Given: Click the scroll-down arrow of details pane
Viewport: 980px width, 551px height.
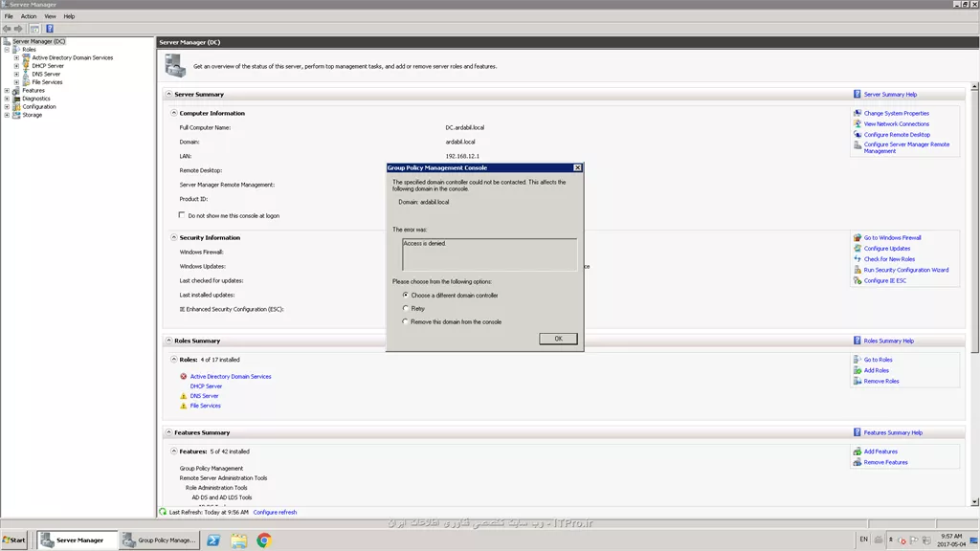Looking at the screenshot, I should coord(974,501).
